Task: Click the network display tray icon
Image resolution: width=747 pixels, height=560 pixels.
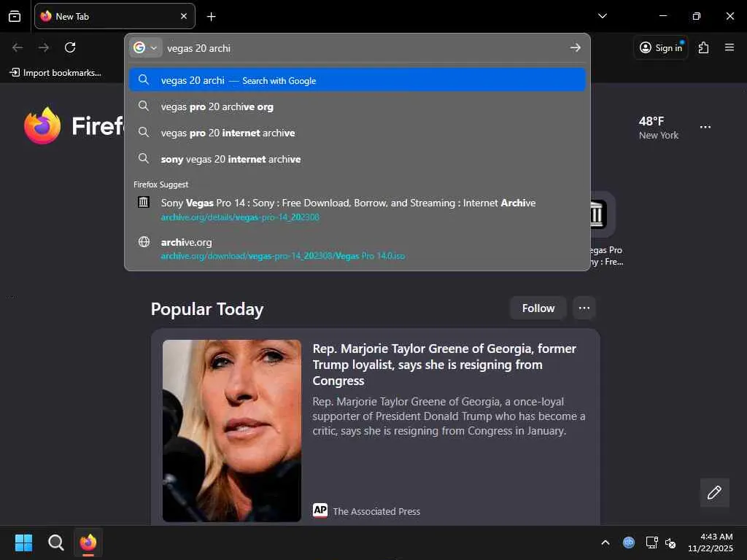Action: pos(651,542)
